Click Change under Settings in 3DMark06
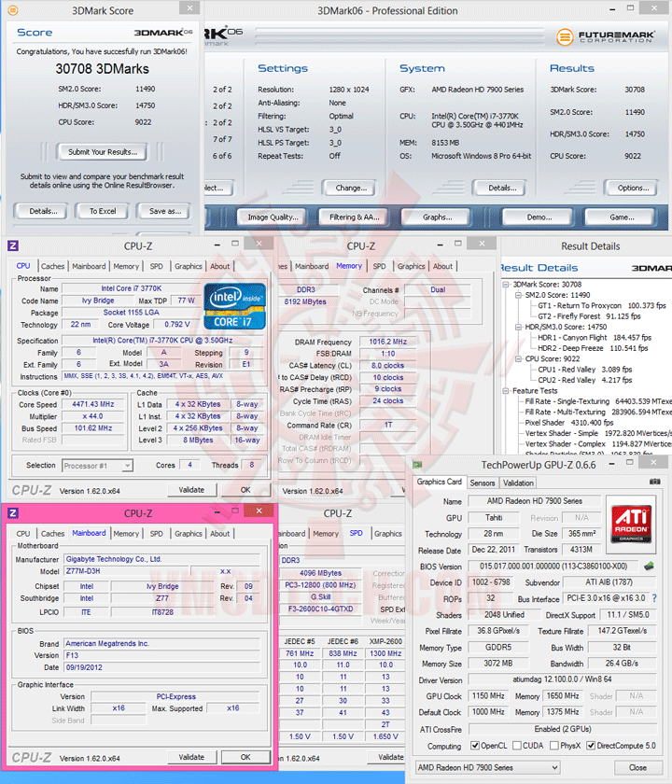672x784 pixels. 351,188
